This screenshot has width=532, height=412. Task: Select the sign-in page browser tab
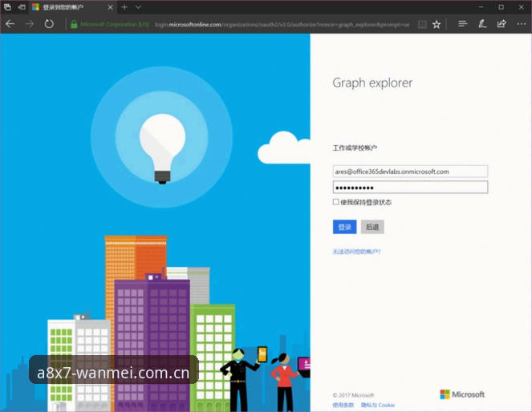click(x=72, y=7)
